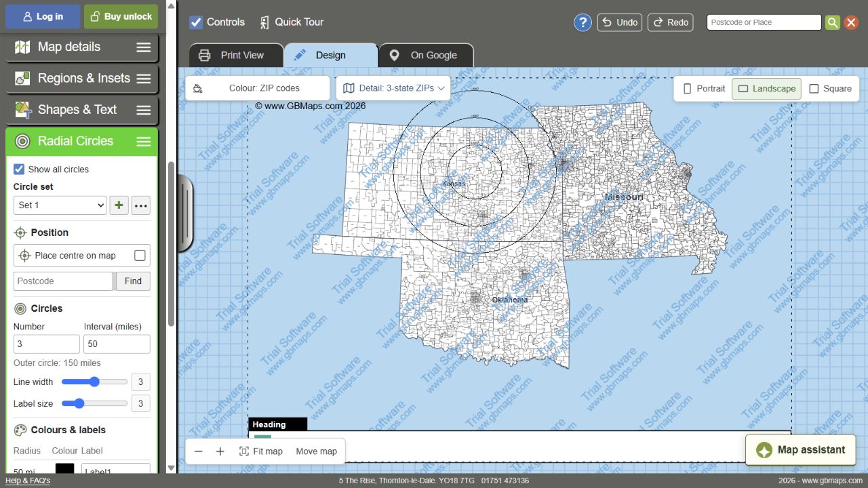Select Portrait orientation

[x=704, y=89]
